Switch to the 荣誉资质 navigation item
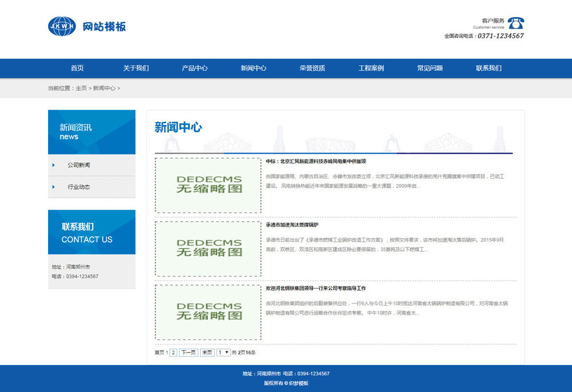The width and height of the screenshot is (572, 392). coord(312,68)
